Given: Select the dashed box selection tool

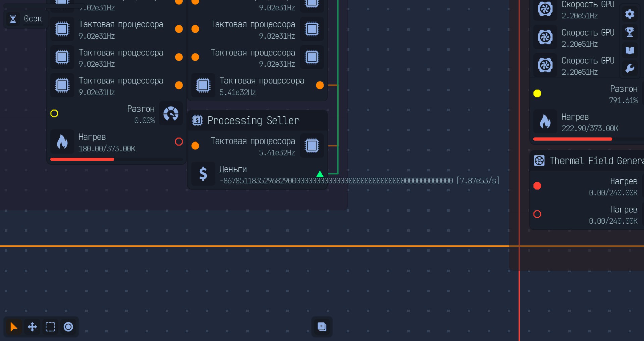Looking at the screenshot, I should [x=50, y=327].
